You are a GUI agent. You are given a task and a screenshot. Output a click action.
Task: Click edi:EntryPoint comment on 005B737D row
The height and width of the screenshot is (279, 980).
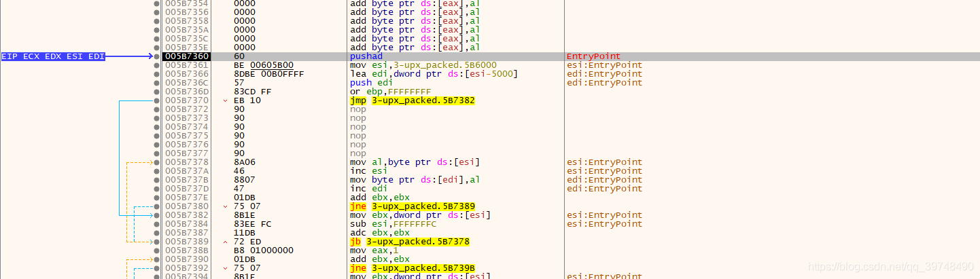pyautogui.click(x=604, y=189)
